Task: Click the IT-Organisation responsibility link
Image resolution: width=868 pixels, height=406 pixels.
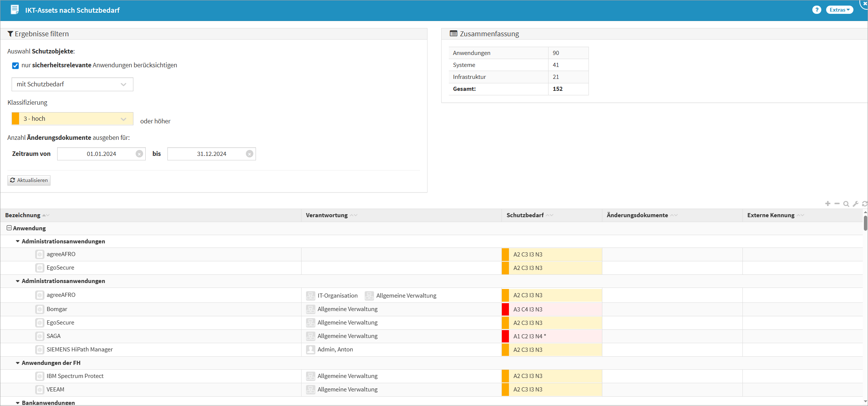Action: tap(337, 296)
